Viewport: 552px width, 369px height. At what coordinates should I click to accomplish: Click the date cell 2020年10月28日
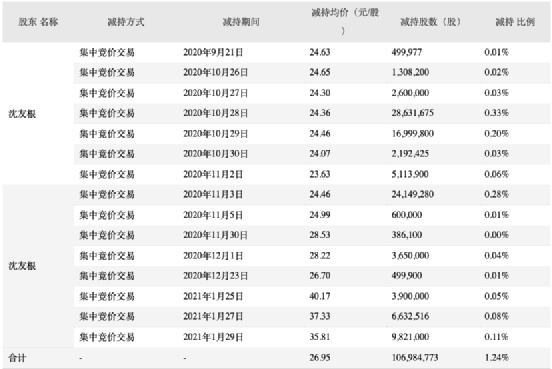tap(215, 113)
